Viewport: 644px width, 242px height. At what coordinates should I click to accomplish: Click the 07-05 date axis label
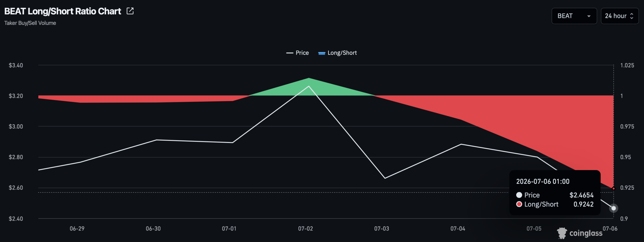point(534,229)
